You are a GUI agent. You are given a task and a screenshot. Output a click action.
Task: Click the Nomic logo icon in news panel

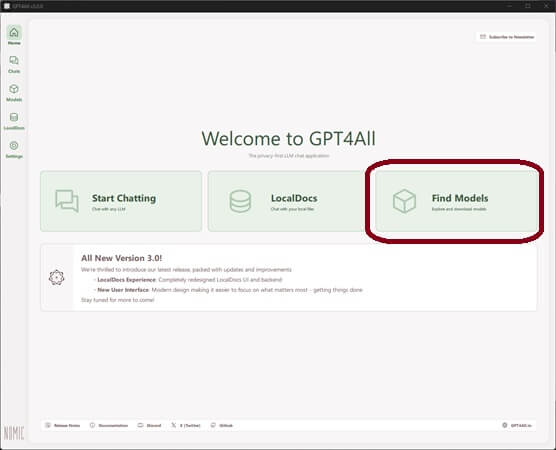click(56, 277)
